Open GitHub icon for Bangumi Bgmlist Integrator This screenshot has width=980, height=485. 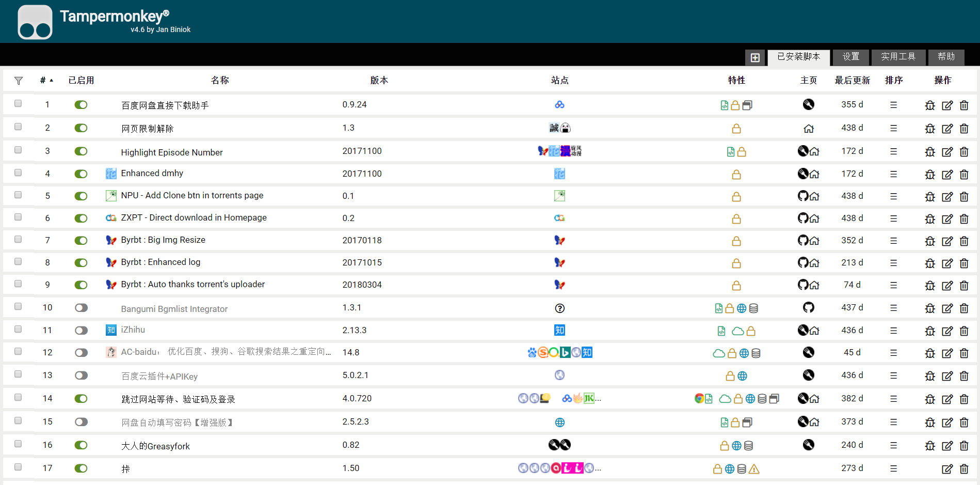point(809,307)
